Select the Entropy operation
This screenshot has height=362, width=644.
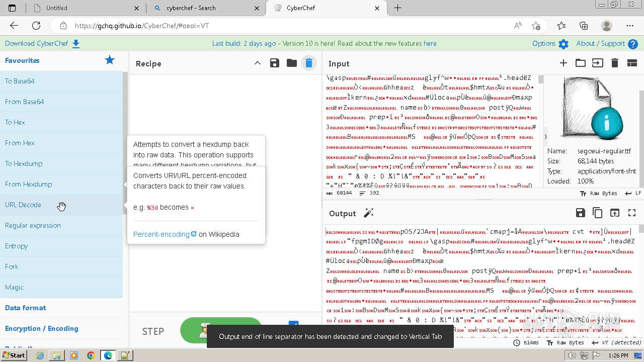click(61, 246)
